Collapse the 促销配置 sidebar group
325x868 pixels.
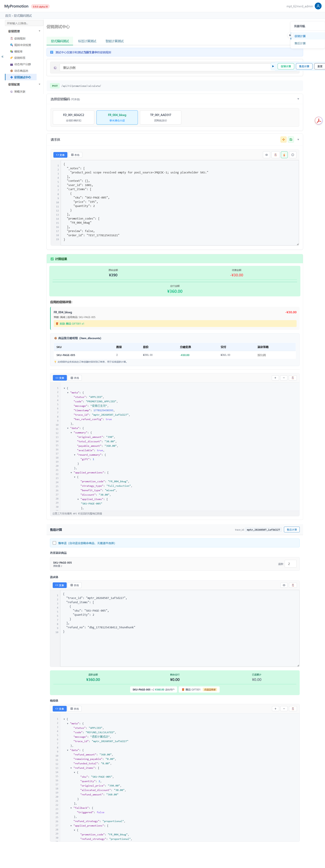click(x=40, y=85)
